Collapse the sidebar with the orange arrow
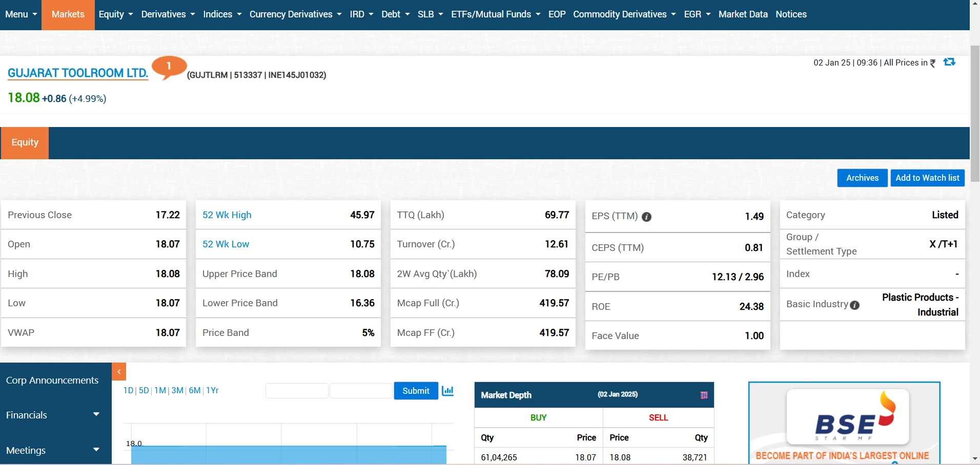980x465 pixels. click(x=119, y=372)
